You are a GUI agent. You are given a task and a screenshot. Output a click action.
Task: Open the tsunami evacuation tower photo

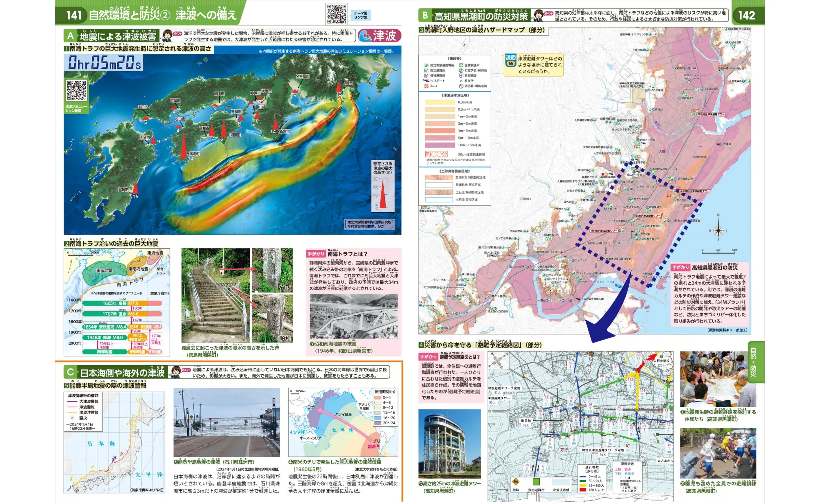[449, 444]
